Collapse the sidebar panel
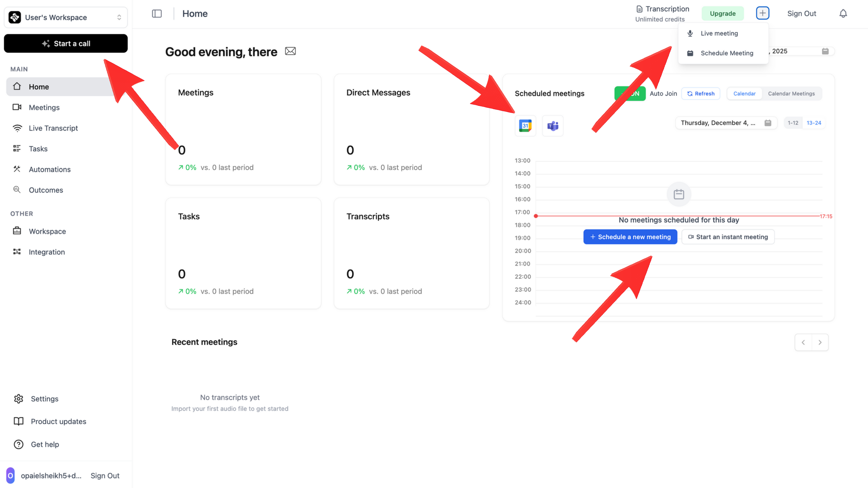 click(157, 14)
